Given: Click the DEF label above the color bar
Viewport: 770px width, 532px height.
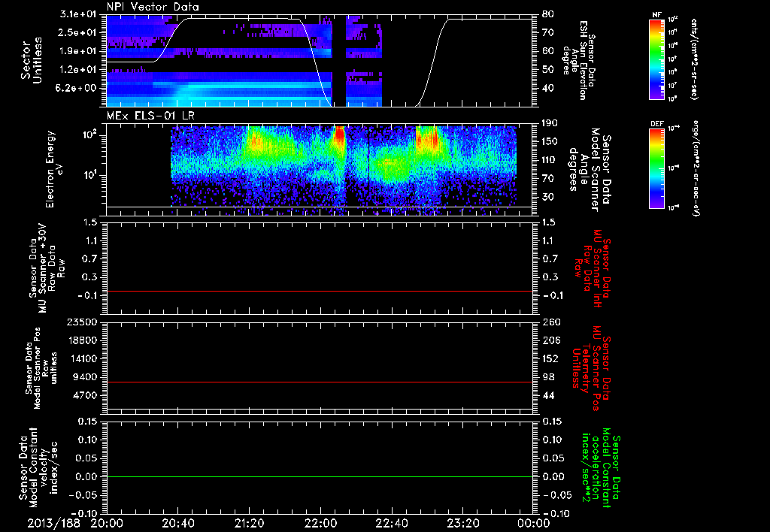Looking at the screenshot, I should point(656,124).
